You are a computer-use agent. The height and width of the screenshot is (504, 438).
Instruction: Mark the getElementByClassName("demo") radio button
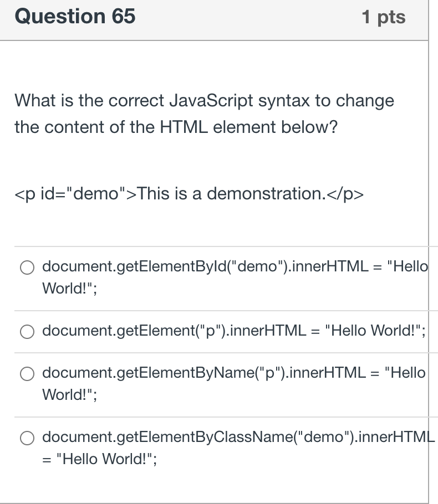(28, 439)
